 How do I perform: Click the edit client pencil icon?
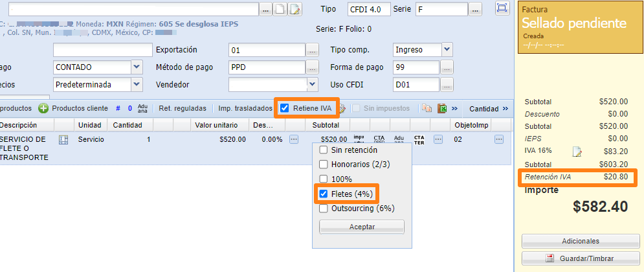click(295, 9)
